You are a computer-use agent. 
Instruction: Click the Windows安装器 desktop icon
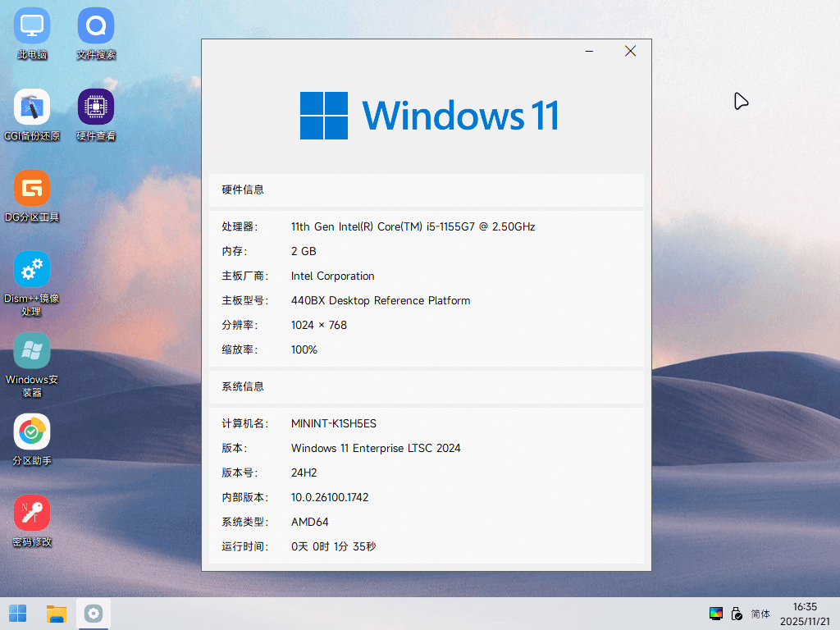pyautogui.click(x=32, y=365)
